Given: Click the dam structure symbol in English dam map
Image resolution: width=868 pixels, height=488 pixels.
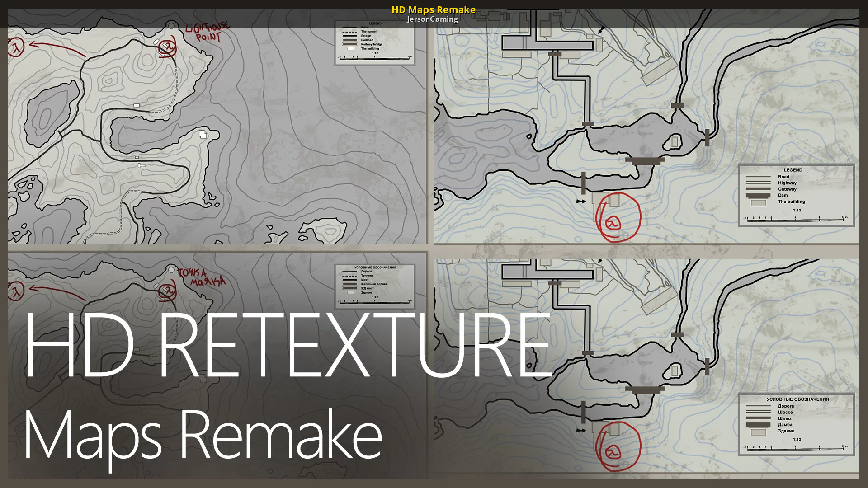Looking at the screenshot, I should coord(645,160).
